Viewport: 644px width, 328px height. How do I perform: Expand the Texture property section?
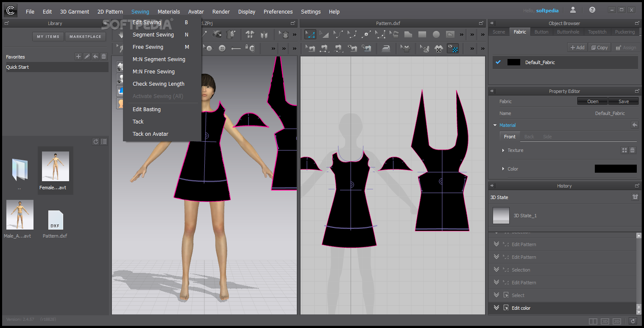pos(503,150)
